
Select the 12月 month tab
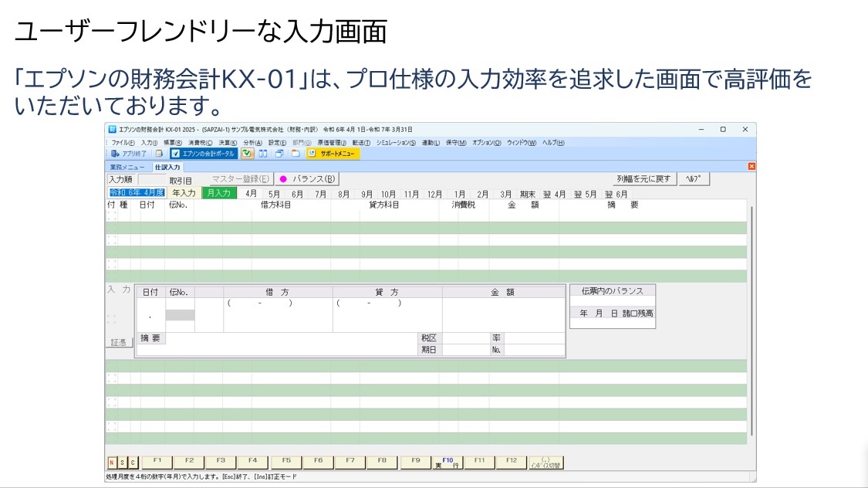[434, 194]
